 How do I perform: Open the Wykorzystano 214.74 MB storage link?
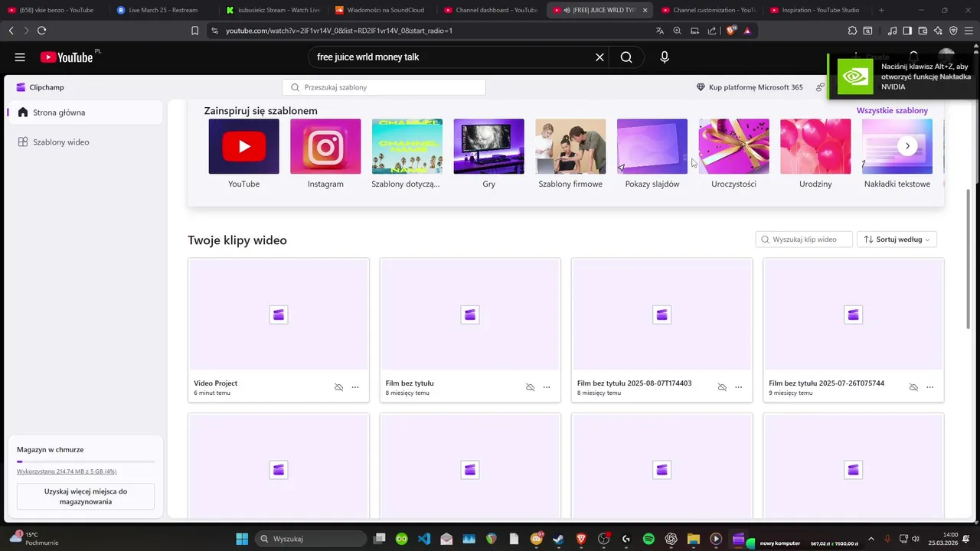67,471
